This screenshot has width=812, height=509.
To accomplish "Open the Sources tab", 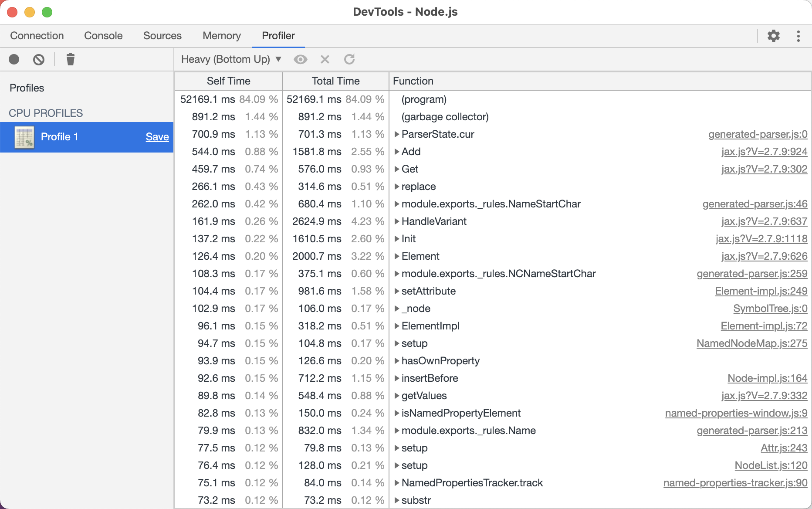I will click(x=162, y=36).
